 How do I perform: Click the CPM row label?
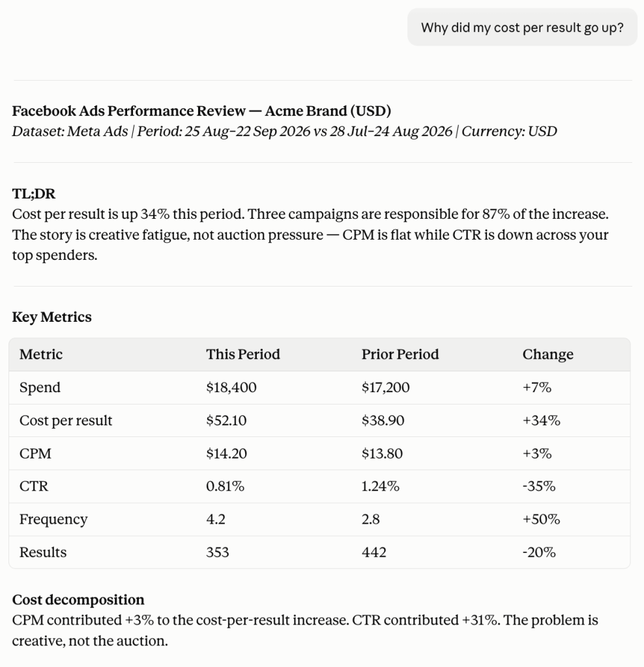click(x=35, y=453)
